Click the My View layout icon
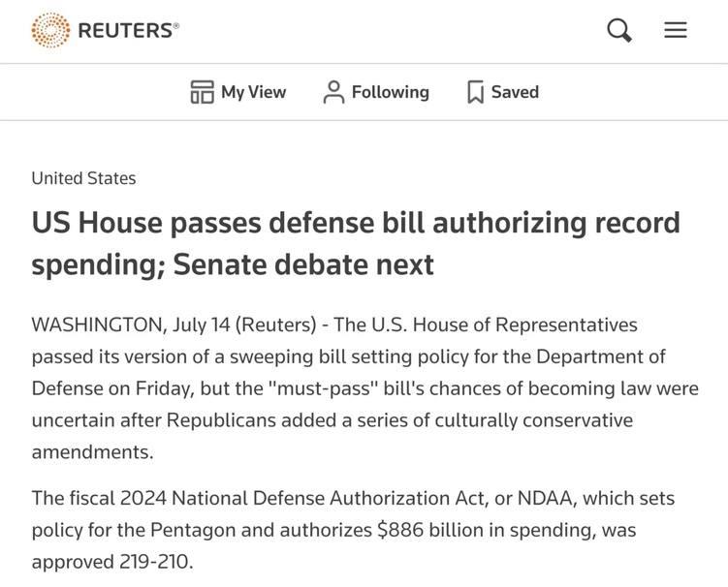The image size is (728, 587). 202,92
